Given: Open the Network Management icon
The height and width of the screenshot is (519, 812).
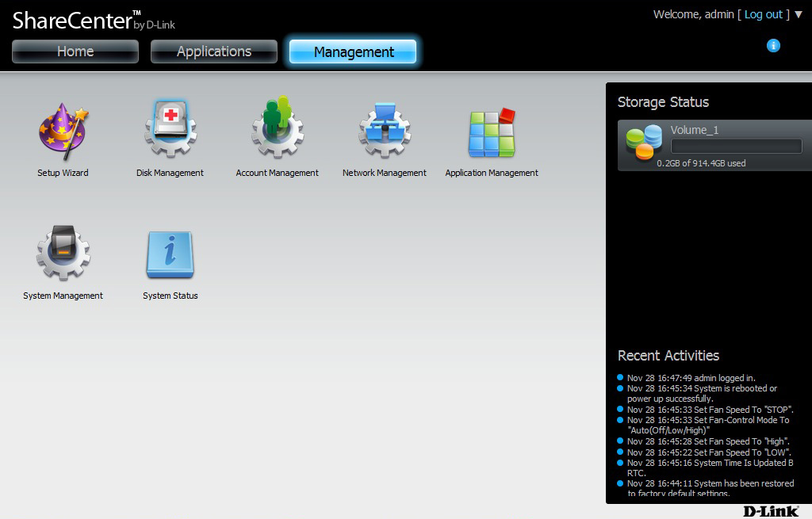Looking at the screenshot, I should (x=385, y=130).
